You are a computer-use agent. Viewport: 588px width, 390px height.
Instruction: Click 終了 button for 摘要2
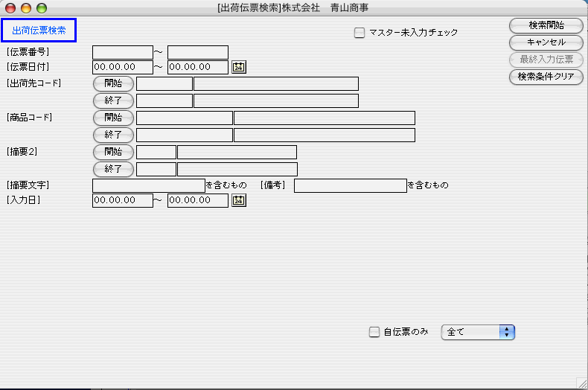click(x=113, y=169)
